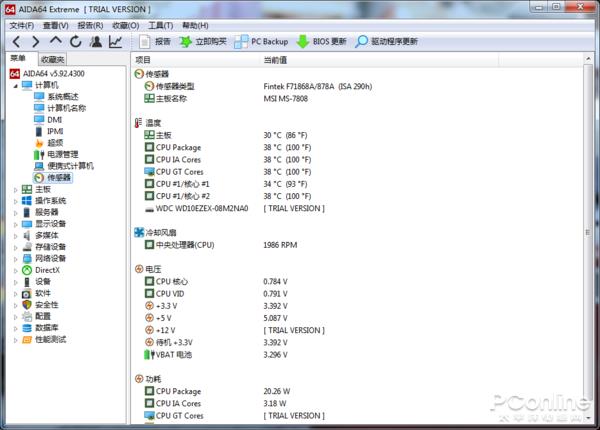Go forward with the right arrow
600x430 pixels.
pyautogui.click(x=36, y=41)
